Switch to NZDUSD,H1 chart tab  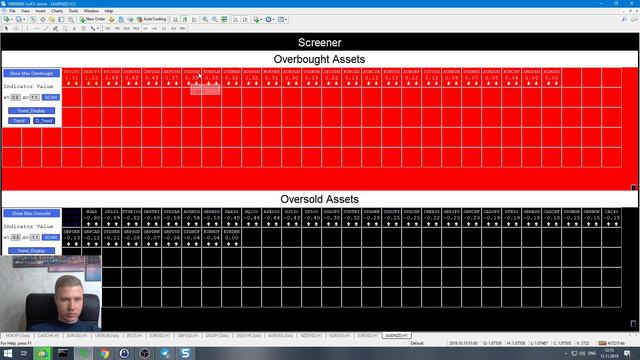pos(311,336)
